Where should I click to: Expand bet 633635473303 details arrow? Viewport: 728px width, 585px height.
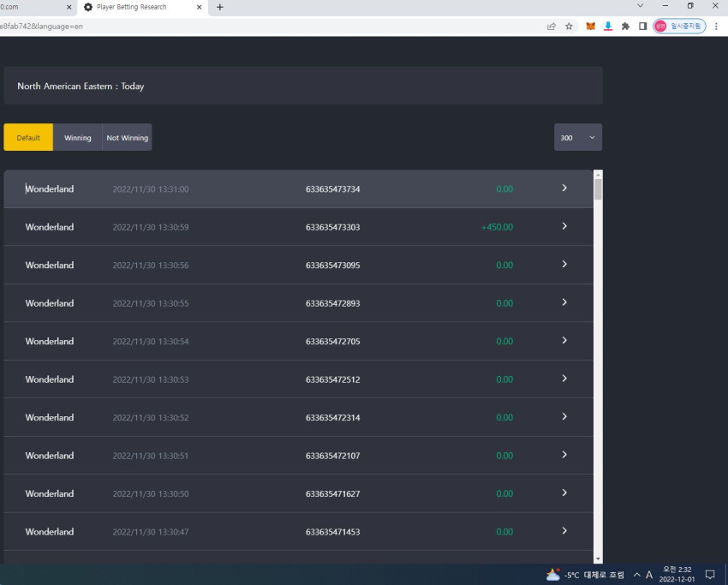pyautogui.click(x=564, y=226)
